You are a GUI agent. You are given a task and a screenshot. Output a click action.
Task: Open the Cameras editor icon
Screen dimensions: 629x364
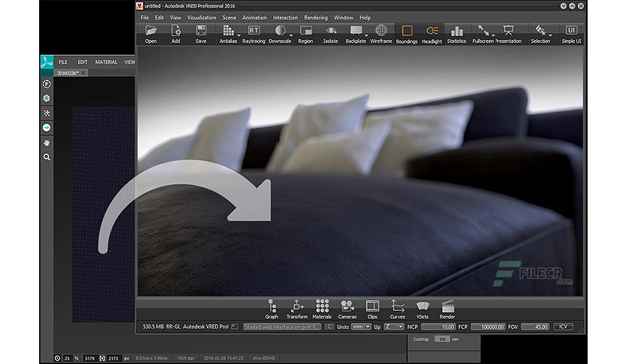click(x=347, y=306)
